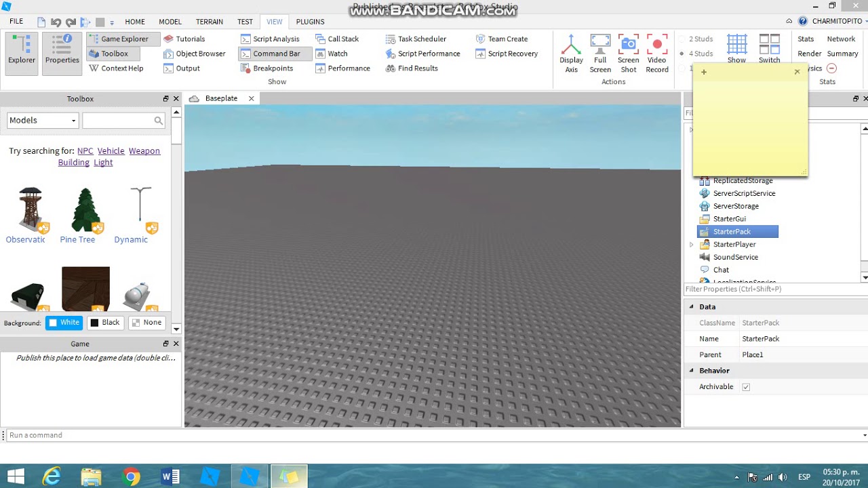Open Find Results window
Viewport: 868px width, 488px height.
(x=412, y=68)
